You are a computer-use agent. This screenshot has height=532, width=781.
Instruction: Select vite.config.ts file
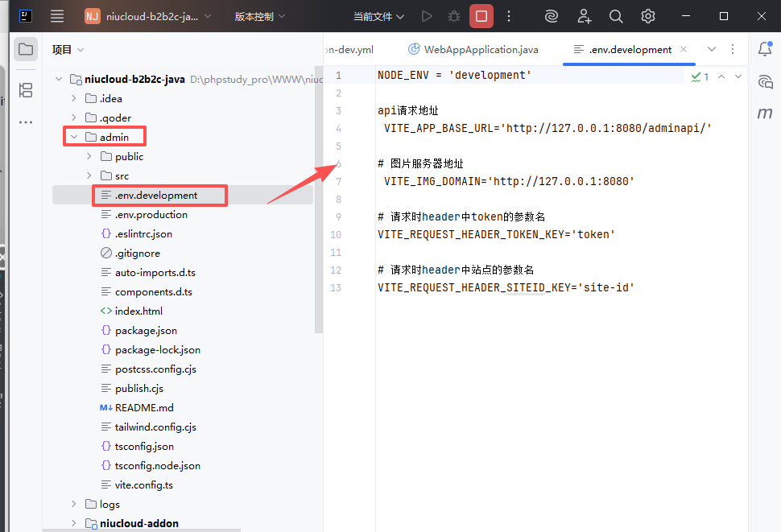click(x=143, y=485)
